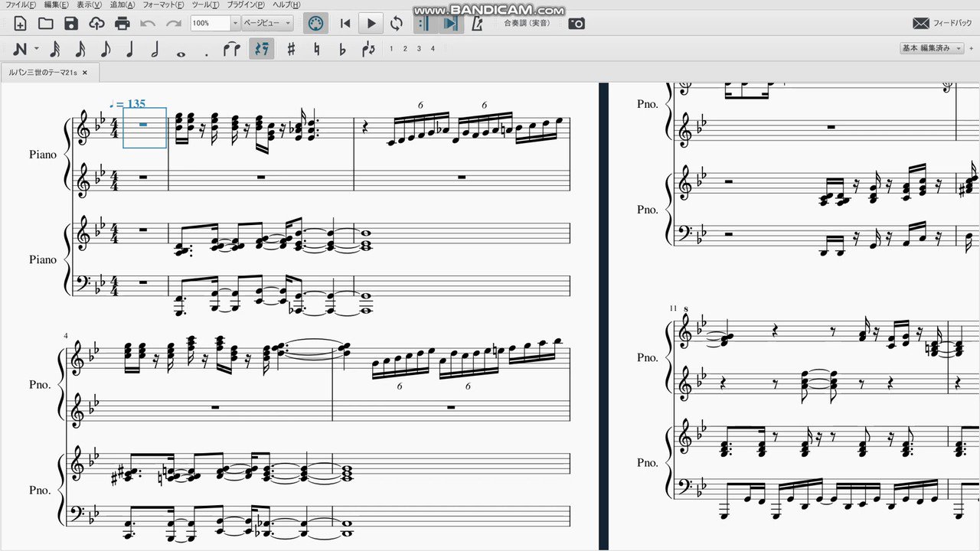Click the 100% zoom input field

(x=211, y=23)
